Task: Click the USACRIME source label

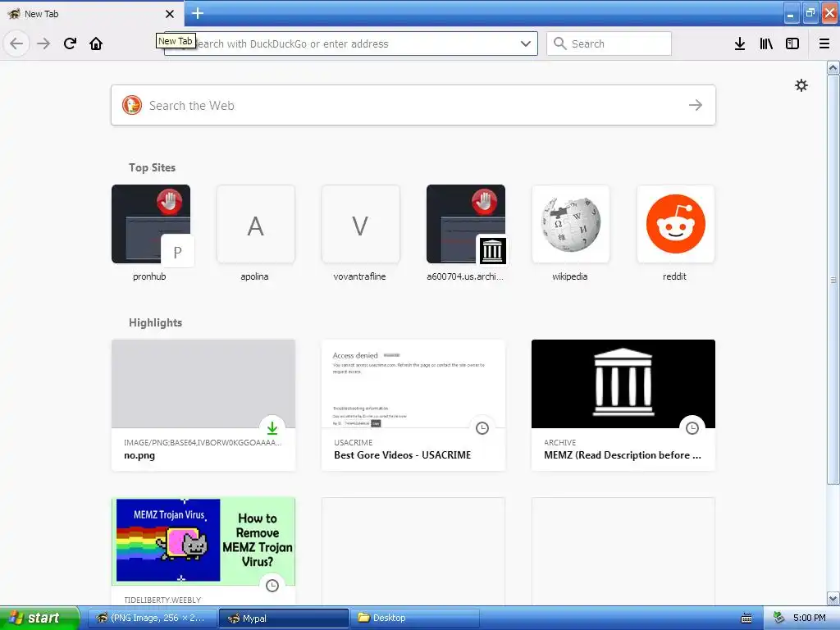Action: click(x=353, y=442)
